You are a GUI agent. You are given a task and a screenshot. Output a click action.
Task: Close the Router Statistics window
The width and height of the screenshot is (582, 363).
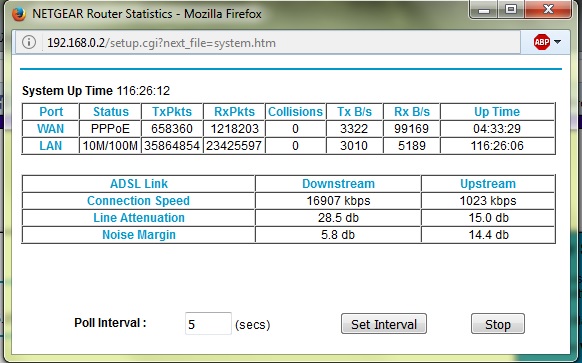(x=548, y=9)
